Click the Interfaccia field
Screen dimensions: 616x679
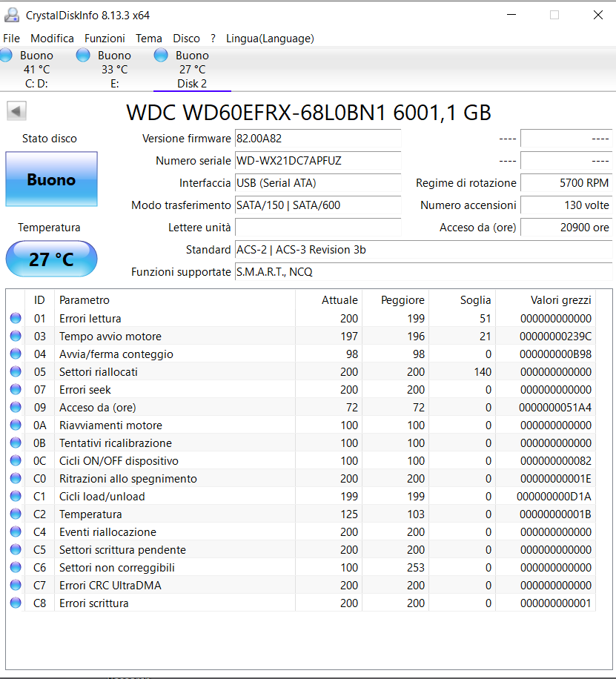[x=318, y=183]
